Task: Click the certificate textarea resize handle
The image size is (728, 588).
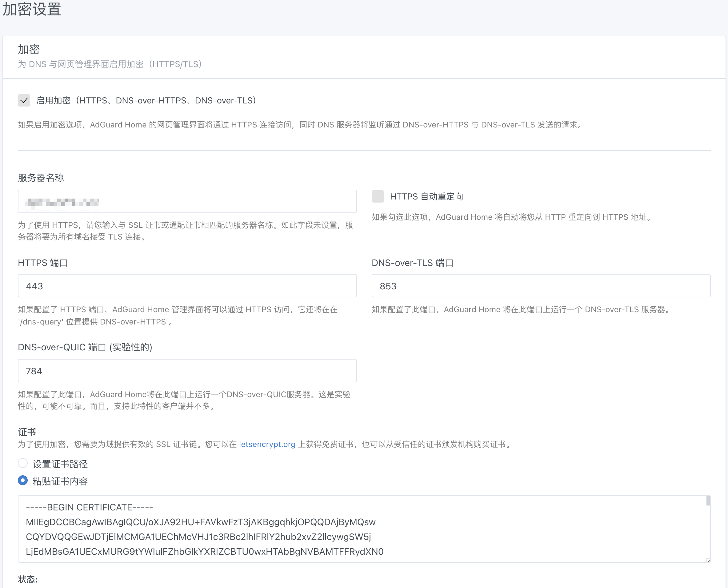Action: pyautogui.click(x=708, y=561)
